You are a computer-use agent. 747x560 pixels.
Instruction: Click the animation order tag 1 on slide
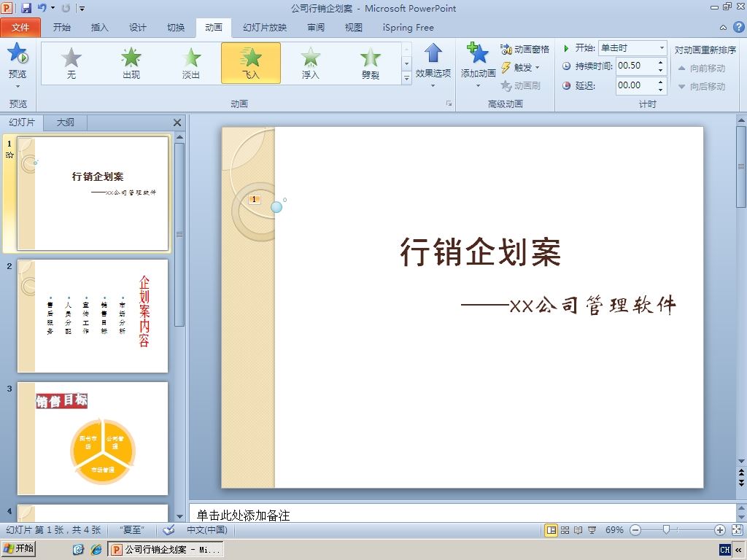pos(255,199)
